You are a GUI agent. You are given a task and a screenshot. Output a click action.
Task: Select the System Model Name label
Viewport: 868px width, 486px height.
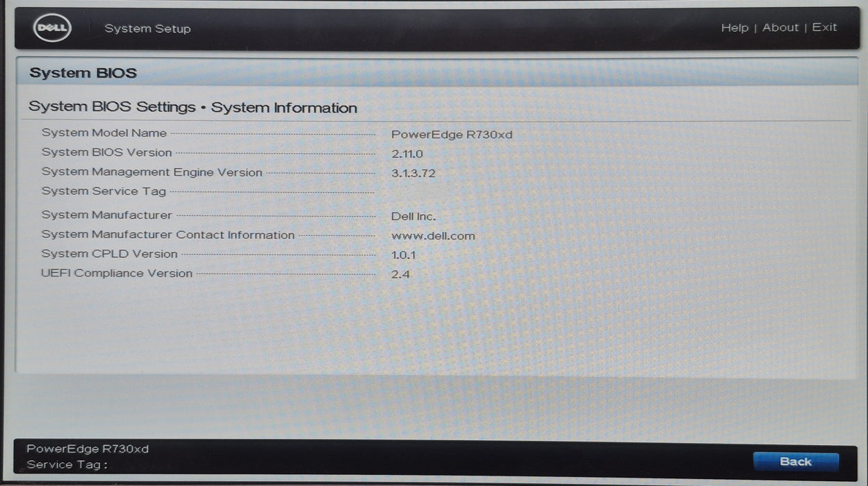coord(104,133)
